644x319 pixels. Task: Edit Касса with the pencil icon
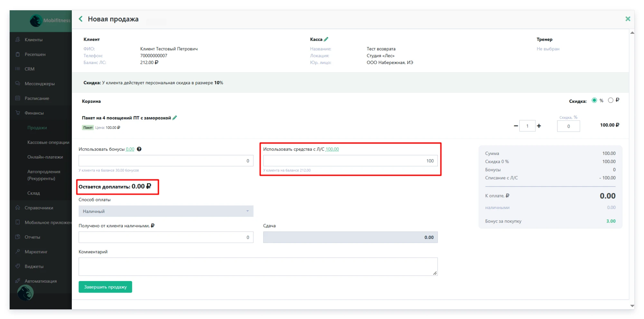coord(326,39)
